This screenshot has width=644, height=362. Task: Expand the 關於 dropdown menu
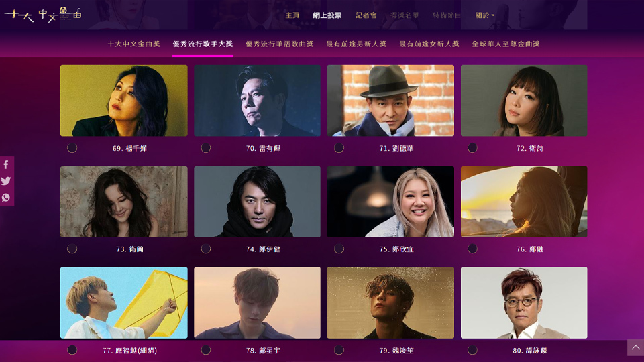click(x=484, y=15)
